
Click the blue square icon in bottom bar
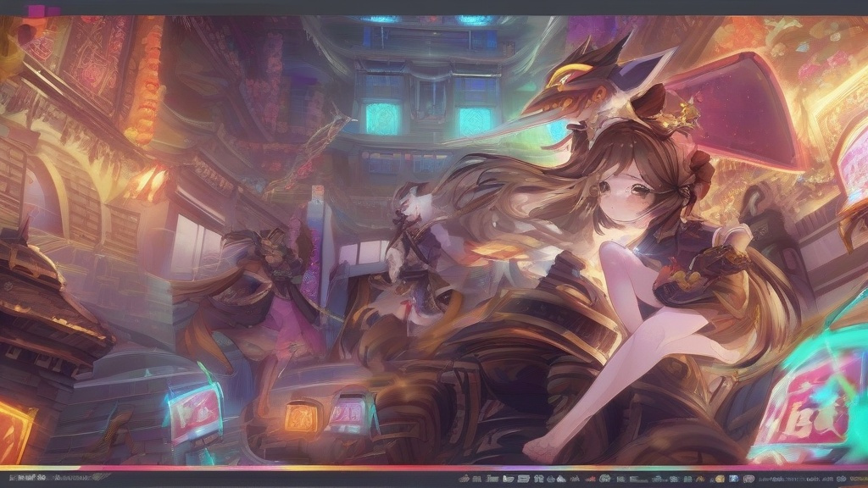click(734, 479)
